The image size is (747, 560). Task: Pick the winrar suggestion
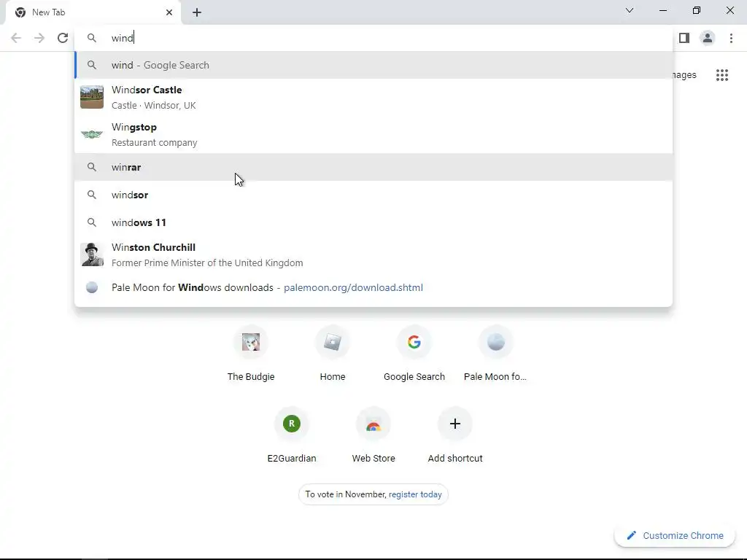click(x=373, y=167)
